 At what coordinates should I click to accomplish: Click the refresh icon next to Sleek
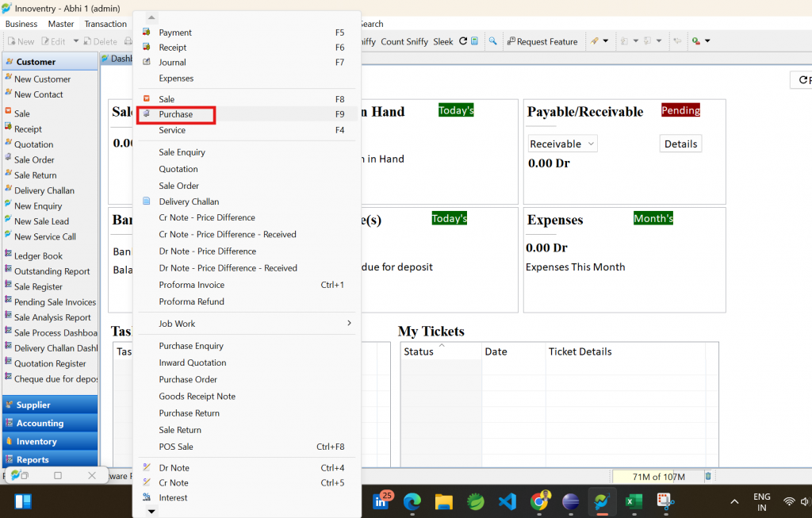click(463, 41)
